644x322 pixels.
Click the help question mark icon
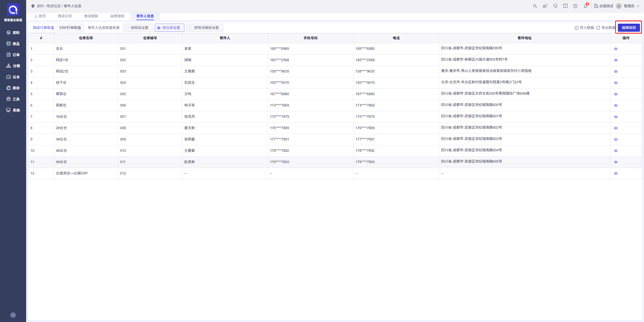(x=575, y=6)
